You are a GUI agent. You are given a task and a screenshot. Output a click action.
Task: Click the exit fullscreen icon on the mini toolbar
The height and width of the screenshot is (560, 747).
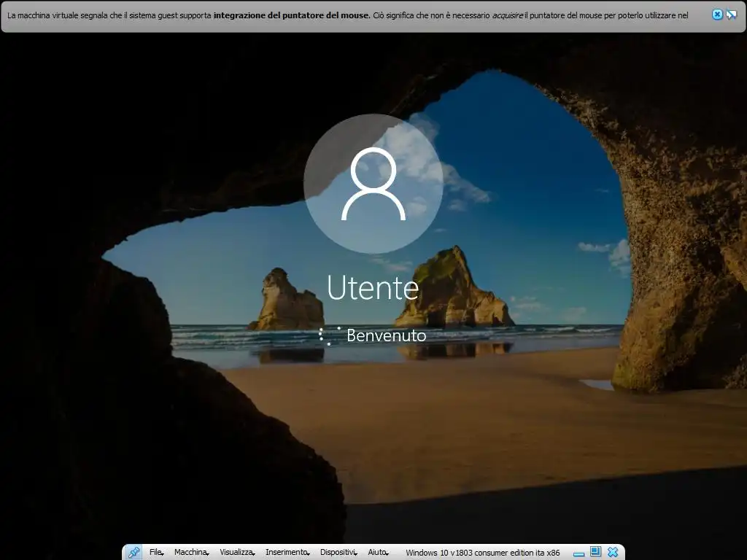[x=595, y=552]
